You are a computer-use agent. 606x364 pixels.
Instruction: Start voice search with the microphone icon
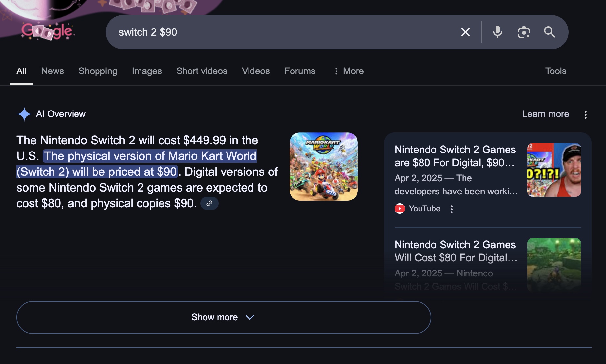[x=497, y=32]
